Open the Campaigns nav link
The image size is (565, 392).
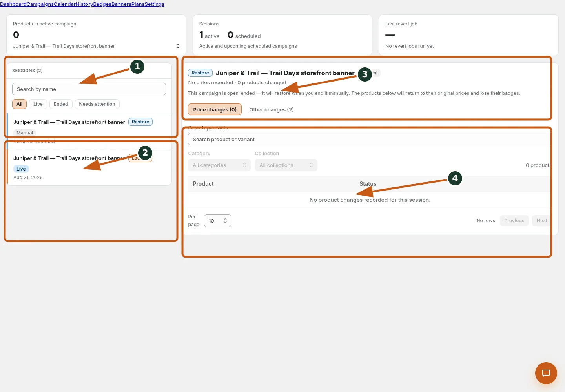[40, 4]
